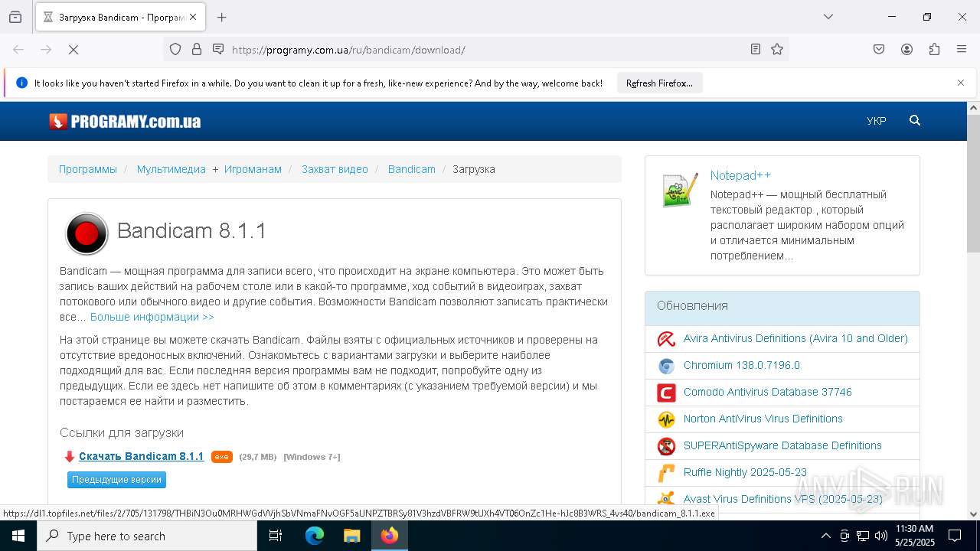980x551 pixels.
Task: Open Save to Pocket icon
Action: (879, 50)
